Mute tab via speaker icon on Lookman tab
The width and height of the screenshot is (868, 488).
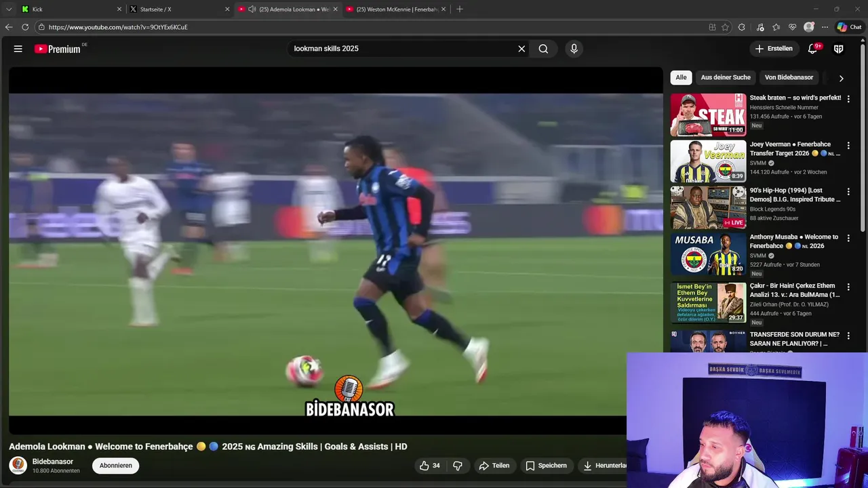point(252,9)
